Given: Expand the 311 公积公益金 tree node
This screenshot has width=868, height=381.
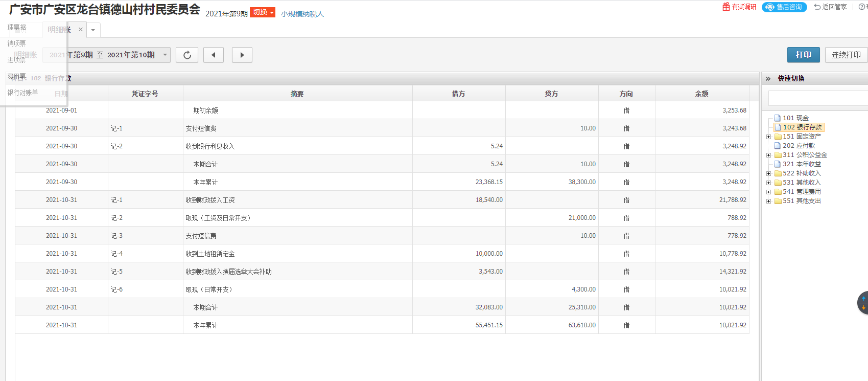Looking at the screenshot, I should click(768, 155).
